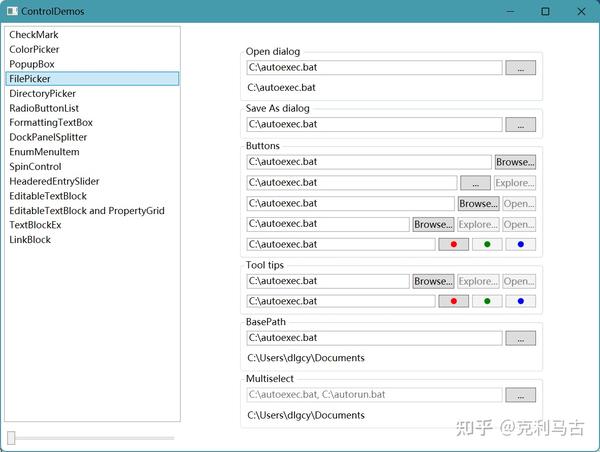Click the path field in BasePath group
The height and width of the screenshot is (452, 600).
pos(374,338)
